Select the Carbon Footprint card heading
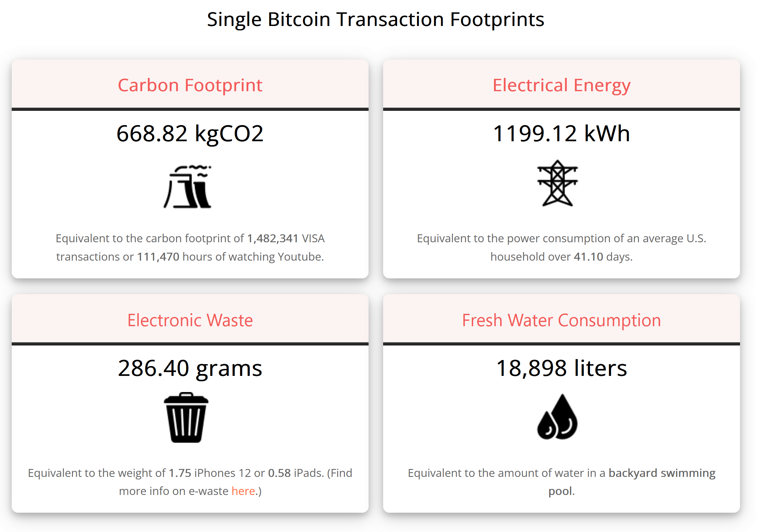This screenshot has height=532, width=759. 190,85
